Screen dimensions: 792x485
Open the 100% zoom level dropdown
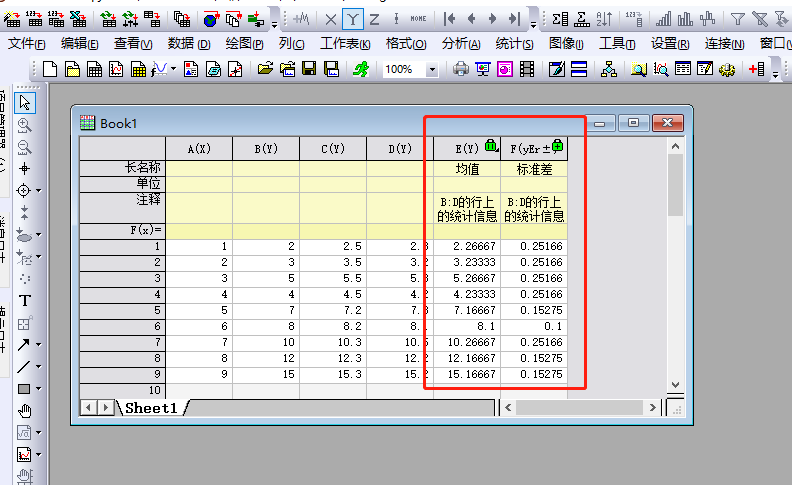432,69
